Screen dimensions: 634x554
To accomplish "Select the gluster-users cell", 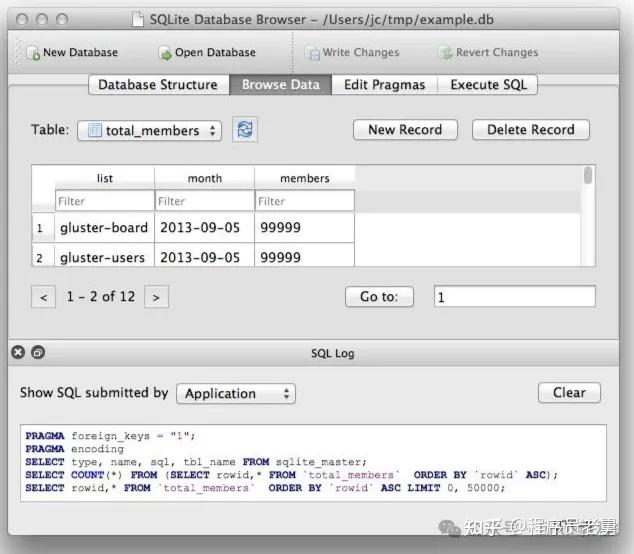I will (104, 256).
